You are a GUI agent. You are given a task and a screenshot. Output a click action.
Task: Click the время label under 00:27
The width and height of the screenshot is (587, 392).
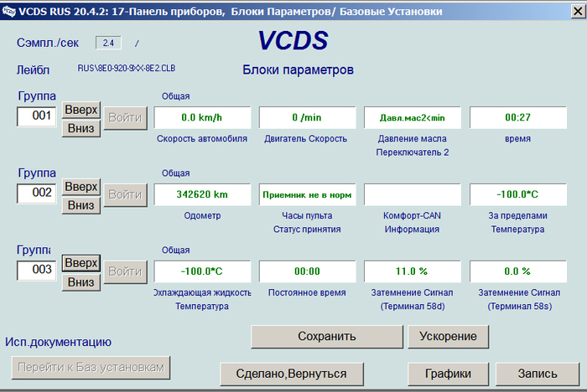click(517, 139)
